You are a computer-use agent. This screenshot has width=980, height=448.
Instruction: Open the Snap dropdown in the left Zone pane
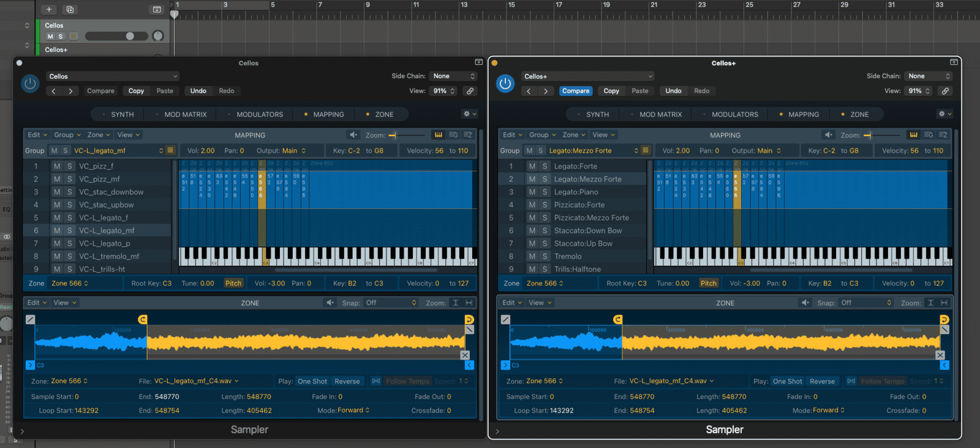coord(390,303)
